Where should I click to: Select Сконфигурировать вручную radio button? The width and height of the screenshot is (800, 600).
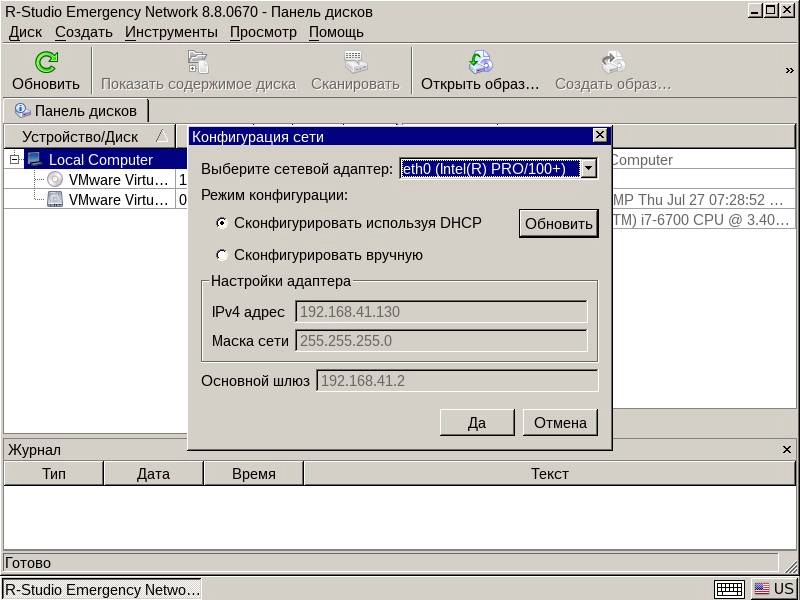tap(221, 255)
